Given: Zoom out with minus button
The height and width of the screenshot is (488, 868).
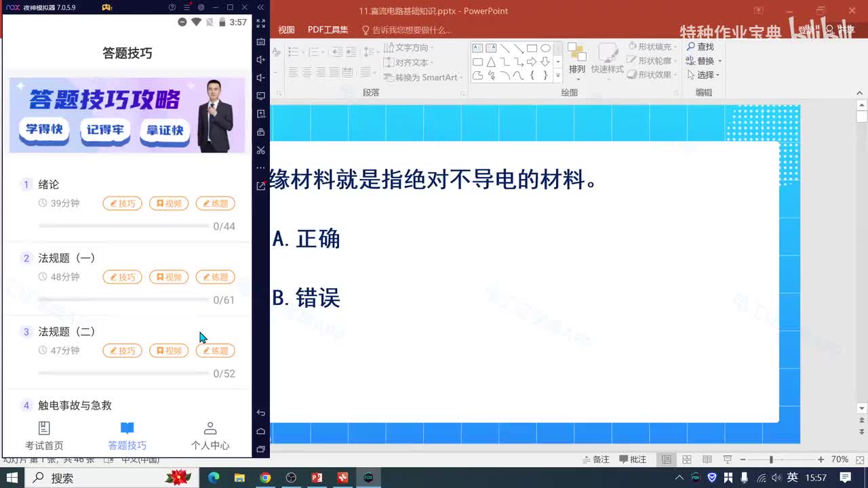Looking at the screenshot, I should 743,460.
